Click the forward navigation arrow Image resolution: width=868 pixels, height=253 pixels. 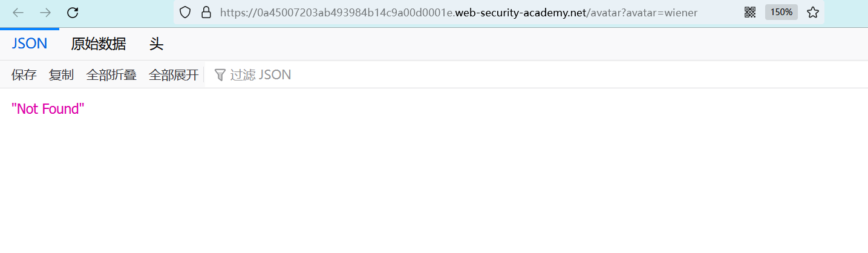pyautogui.click(x=45, y=12)
